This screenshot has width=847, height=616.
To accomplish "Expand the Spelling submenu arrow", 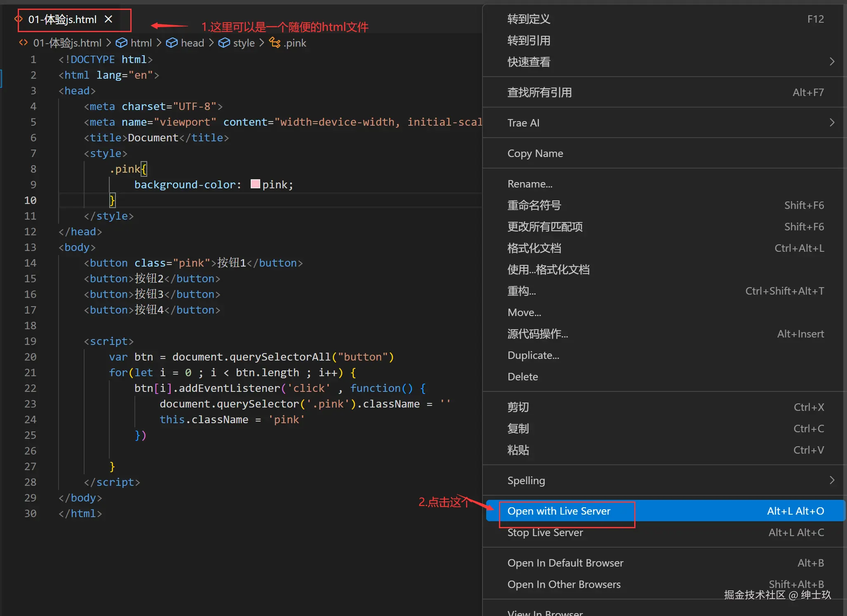I will click(x=832, y=480).
